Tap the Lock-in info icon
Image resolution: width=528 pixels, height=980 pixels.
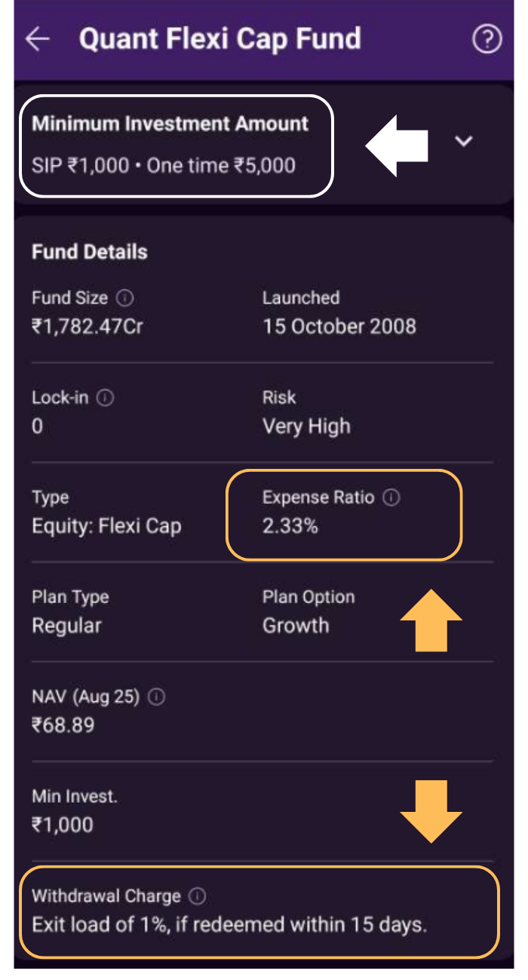106,398
